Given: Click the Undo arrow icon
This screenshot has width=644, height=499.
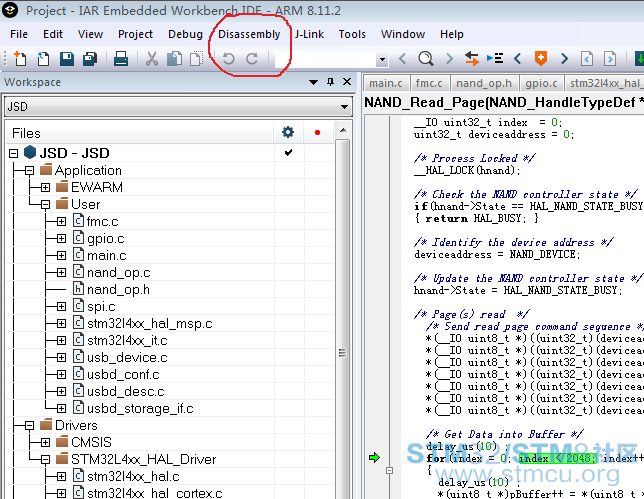Looking at the screenshot, I should click(x=229, y=59).
